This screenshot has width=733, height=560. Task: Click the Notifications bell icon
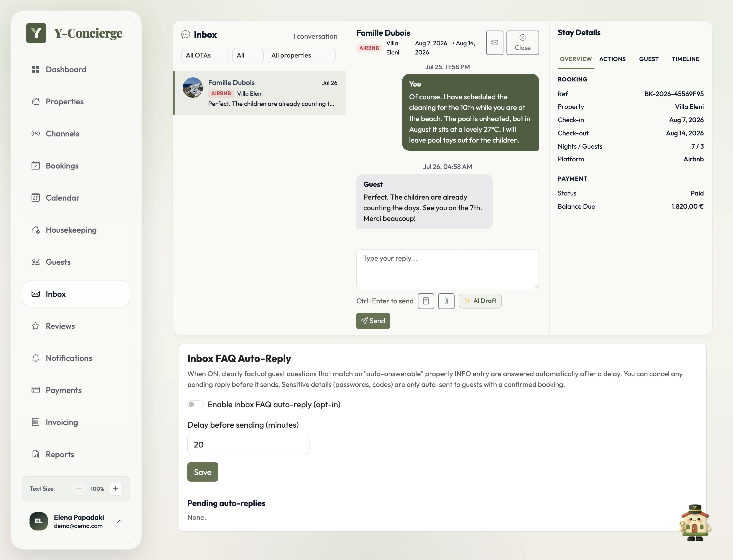click(36, 358)
